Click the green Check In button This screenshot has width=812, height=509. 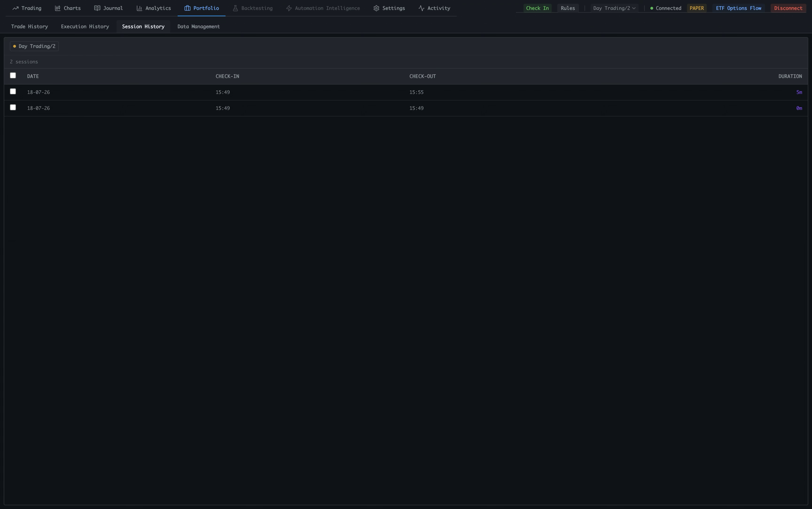(x=537, y=8)
